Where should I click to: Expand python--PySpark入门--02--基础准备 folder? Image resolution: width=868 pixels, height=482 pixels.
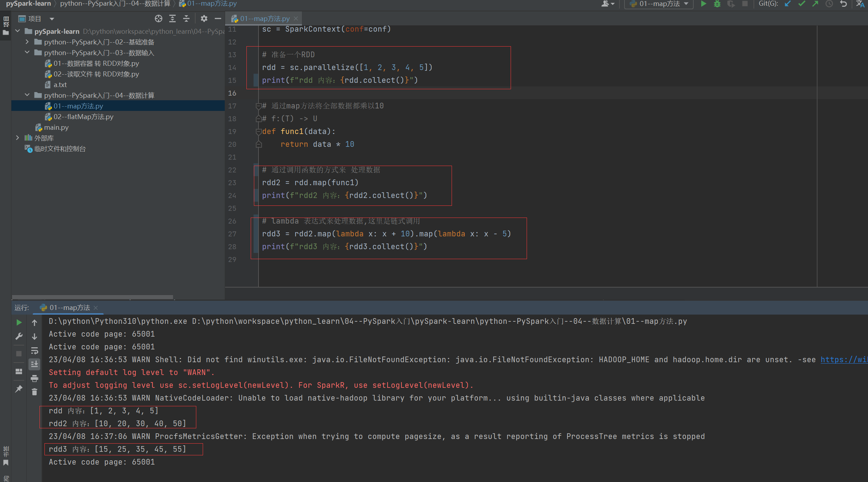[x=27, y=42]
